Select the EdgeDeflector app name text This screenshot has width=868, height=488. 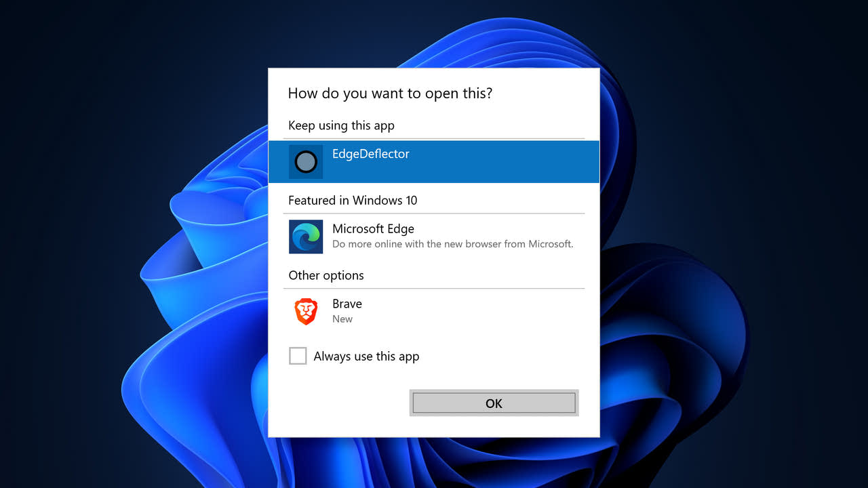tap(370, 154)
